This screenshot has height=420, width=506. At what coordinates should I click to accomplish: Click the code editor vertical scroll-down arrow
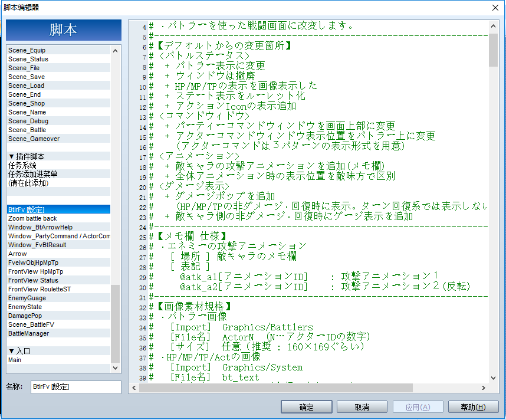click(x=493, y=378)
